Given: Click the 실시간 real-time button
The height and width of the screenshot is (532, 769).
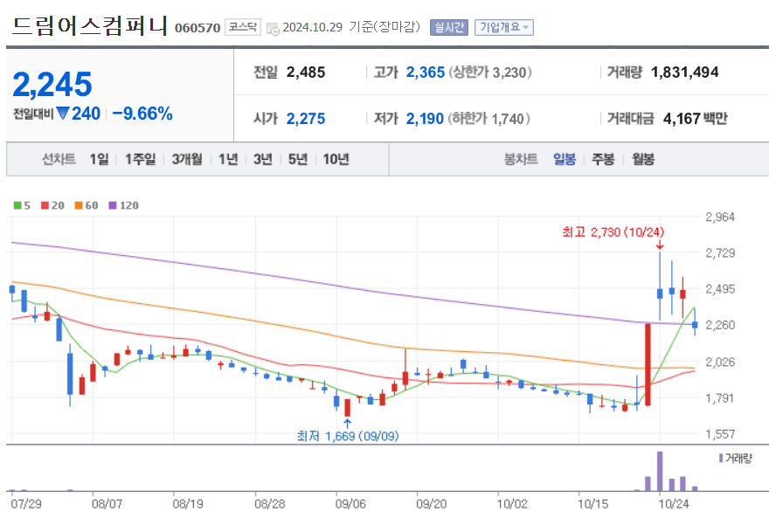Looking at the screenshot, I should tap(449, 27).
